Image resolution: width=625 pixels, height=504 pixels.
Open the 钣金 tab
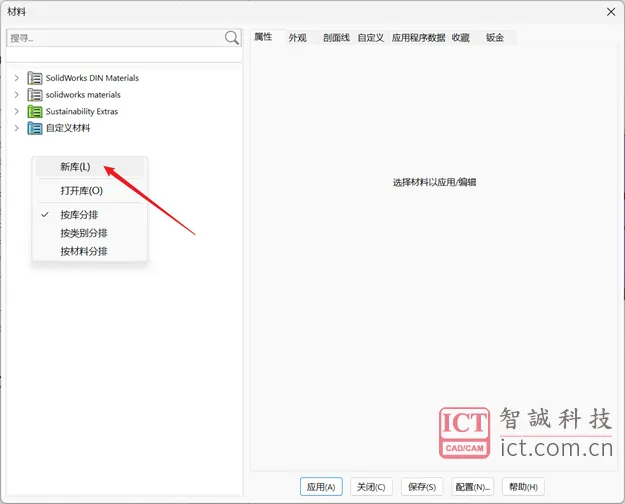[x=495, y=37]
